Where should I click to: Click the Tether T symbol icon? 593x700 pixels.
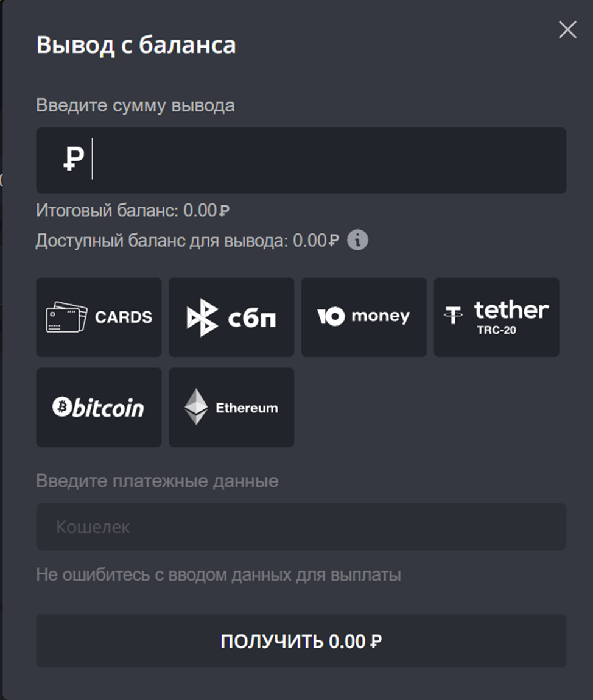453,315
